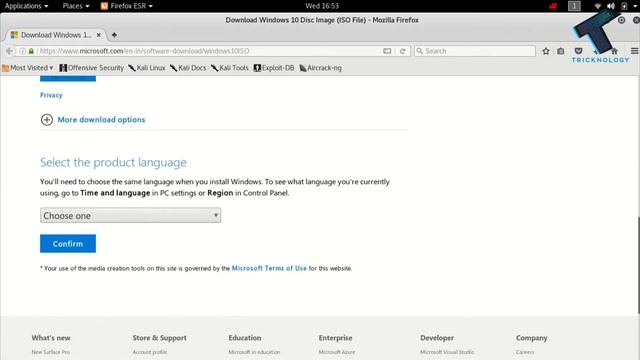Click the Enterprise footer heading
This screenshot has height=360, width=640.
click(x=336, y=338)
